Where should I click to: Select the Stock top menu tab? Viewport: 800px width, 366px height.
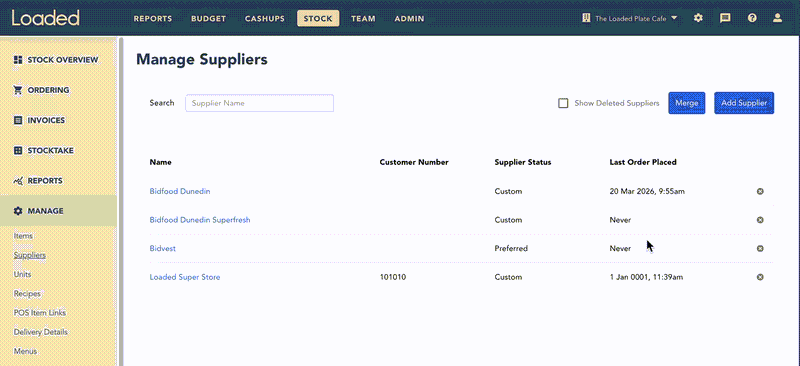pyautogui.click(x=318, y=18)
